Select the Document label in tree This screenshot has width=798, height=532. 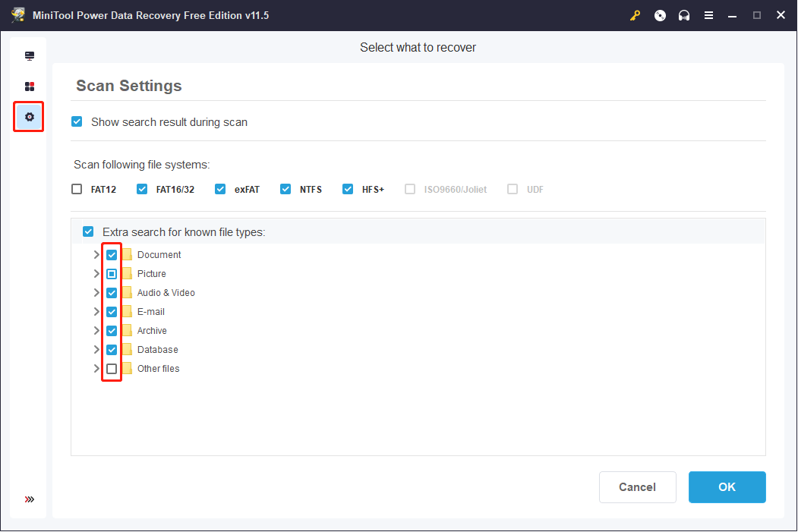[x=159, y=255]
